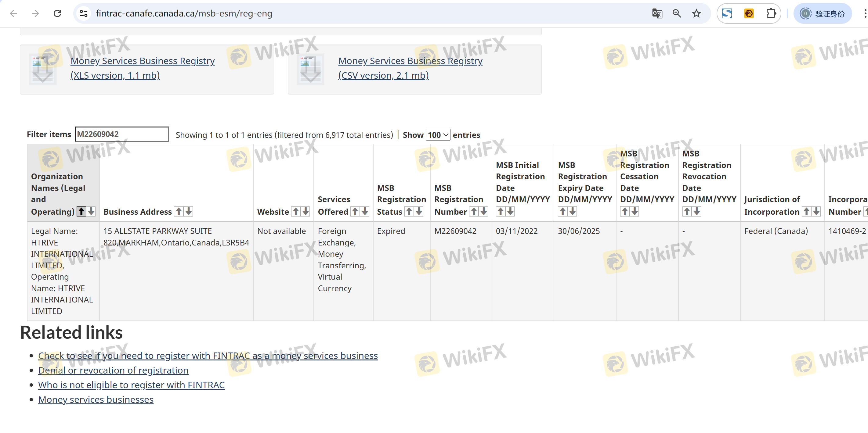The height and width of the screenshot is (433, 868).
Task: Open Who is not eligible to register link
Action: click(x=131, y=385)
